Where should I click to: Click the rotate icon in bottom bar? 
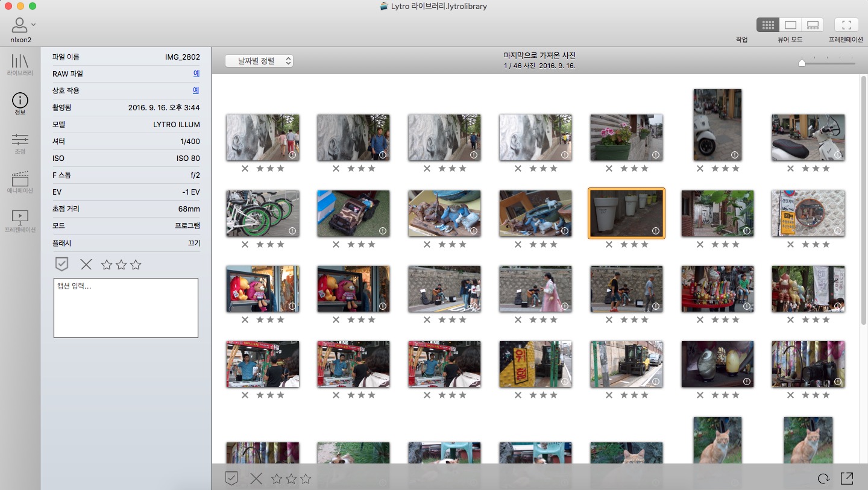coord(823,479)
